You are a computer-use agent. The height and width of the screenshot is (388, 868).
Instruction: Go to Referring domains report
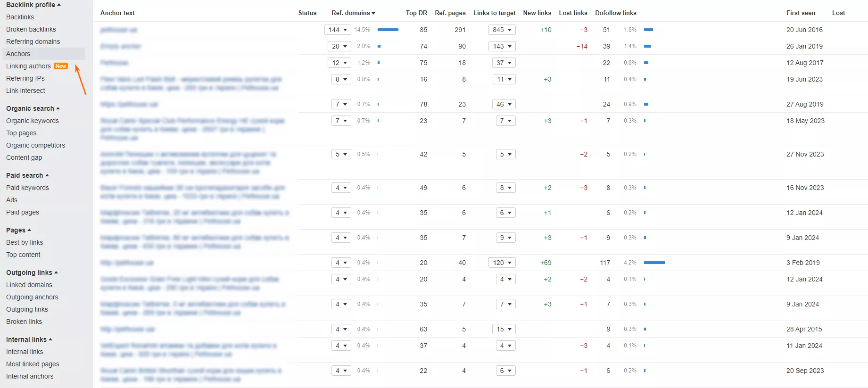[x=33, y=41]
